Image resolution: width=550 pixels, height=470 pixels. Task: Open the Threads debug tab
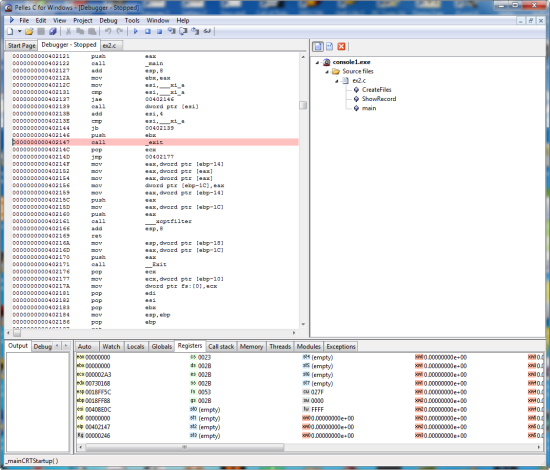(x=280, y=347)
